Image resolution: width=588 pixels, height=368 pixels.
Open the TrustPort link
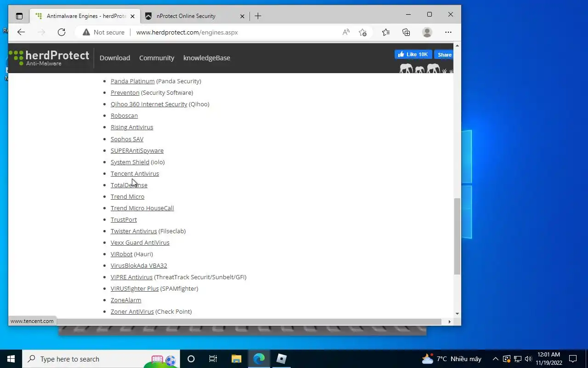(124, 219)
